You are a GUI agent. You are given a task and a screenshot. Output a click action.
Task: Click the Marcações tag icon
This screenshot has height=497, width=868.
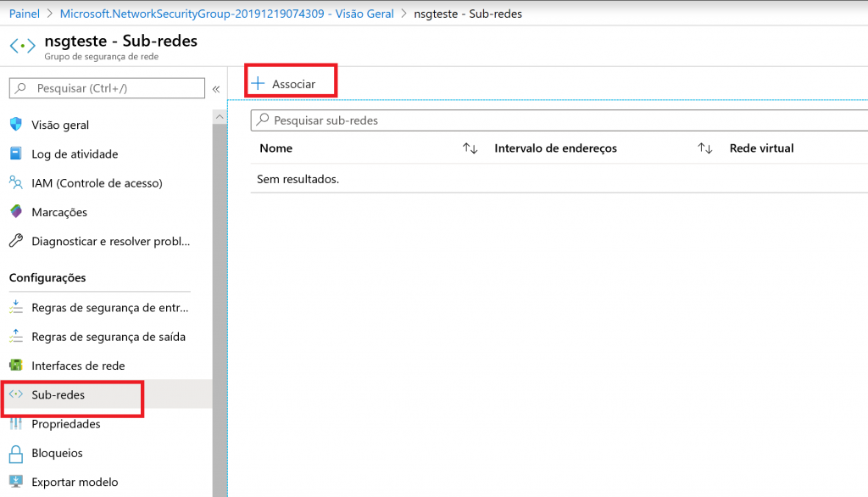pyautogui.click(x=15, y=212)
